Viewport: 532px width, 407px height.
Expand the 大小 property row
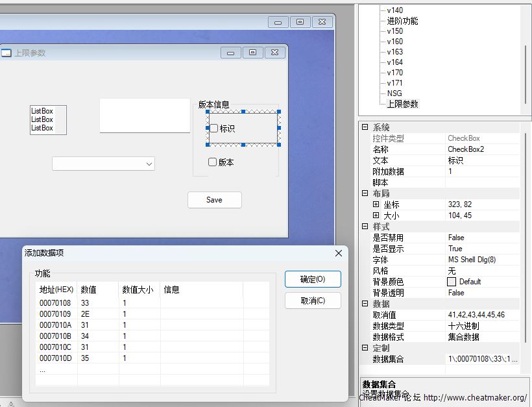tap(376, 216)
